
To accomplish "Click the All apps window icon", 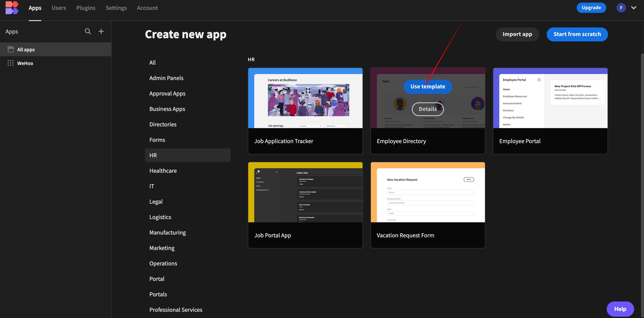I will coord(11,49).
